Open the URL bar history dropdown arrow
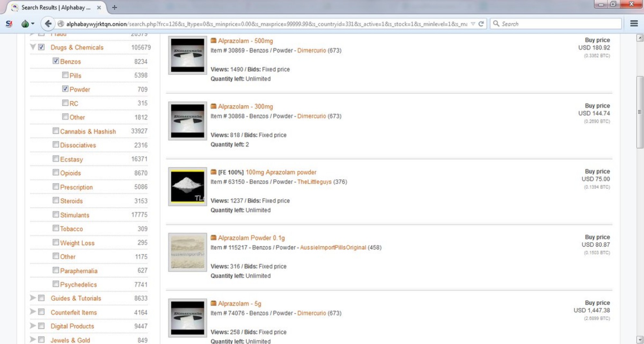 [473, 24]
